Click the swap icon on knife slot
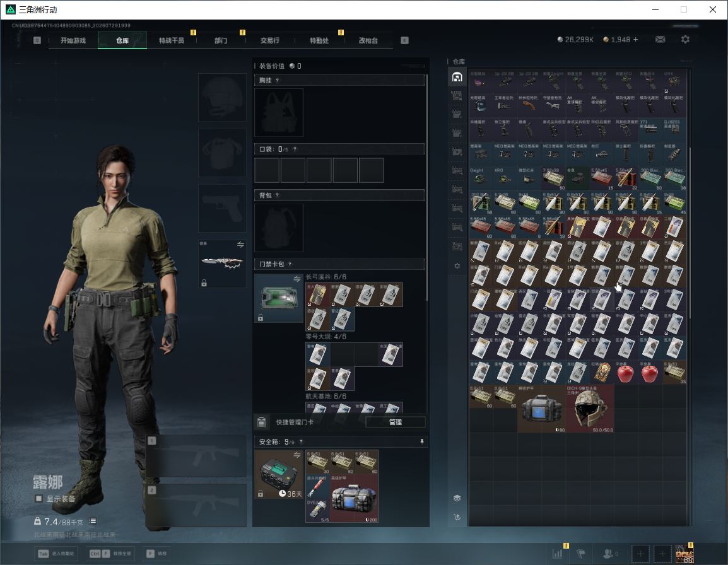The width and height of the screenshot is (728, 565). 240,245
